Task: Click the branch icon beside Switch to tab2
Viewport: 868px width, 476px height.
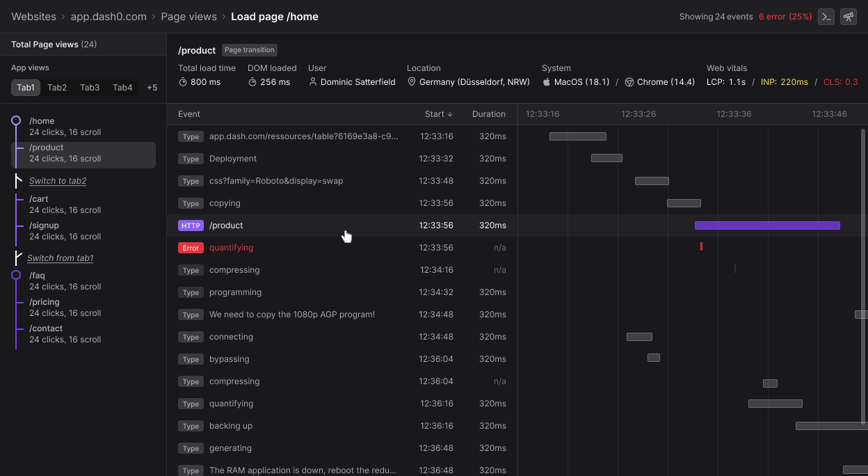Action: pos(19,181)
